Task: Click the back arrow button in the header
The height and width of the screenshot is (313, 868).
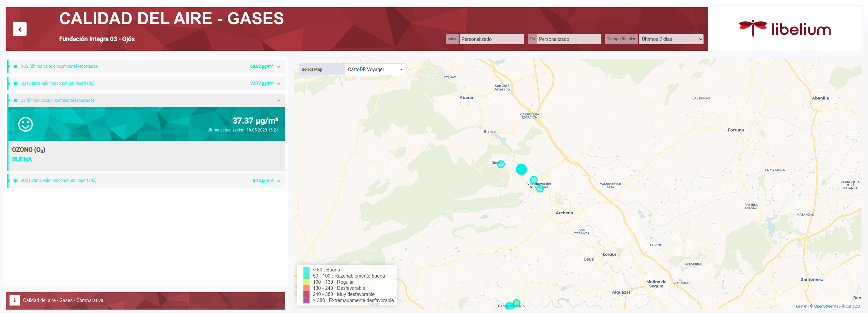Action: pyautogui.click(x=20, y=29)
